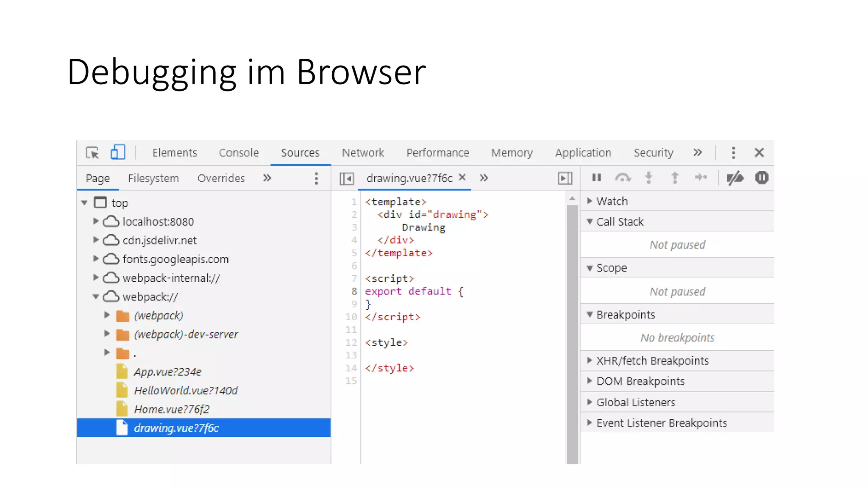The height and width of the screenshot is (488, 868).
Task: Toggle the device toolbar icon
Action: 118,152
